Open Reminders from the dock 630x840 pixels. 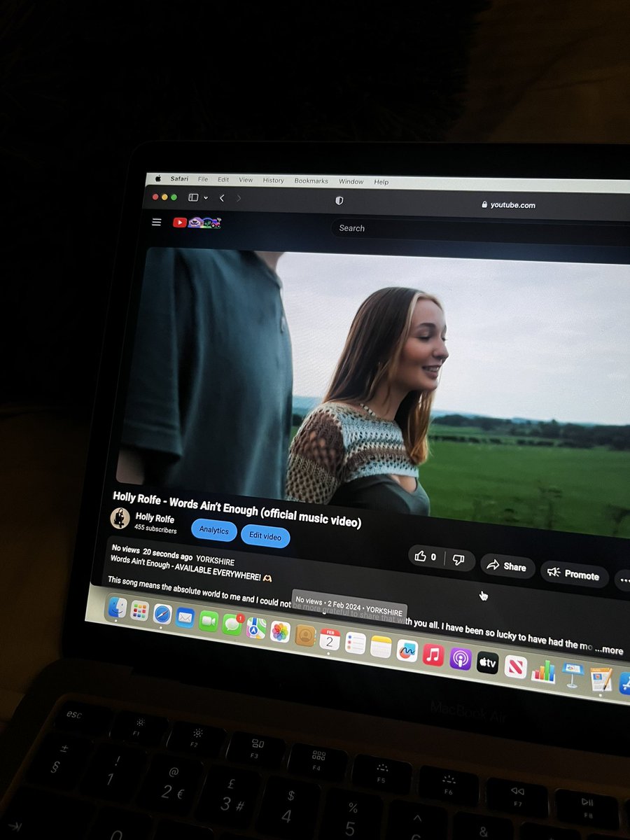point(355,643)
